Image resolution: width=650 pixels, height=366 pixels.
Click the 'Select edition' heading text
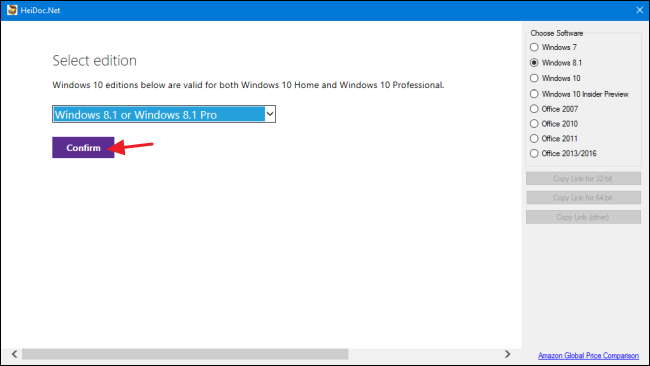[x=95, y=61]
